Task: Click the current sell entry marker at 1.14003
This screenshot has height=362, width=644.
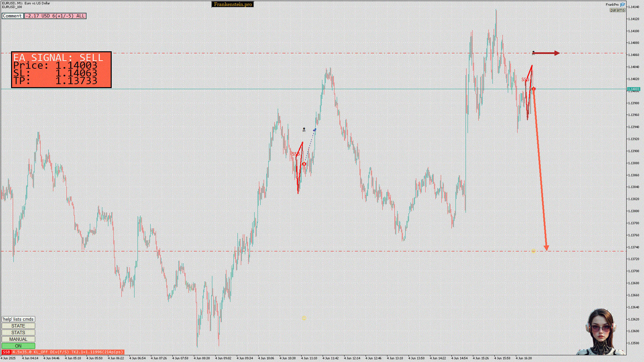Action: click(534, 89)
